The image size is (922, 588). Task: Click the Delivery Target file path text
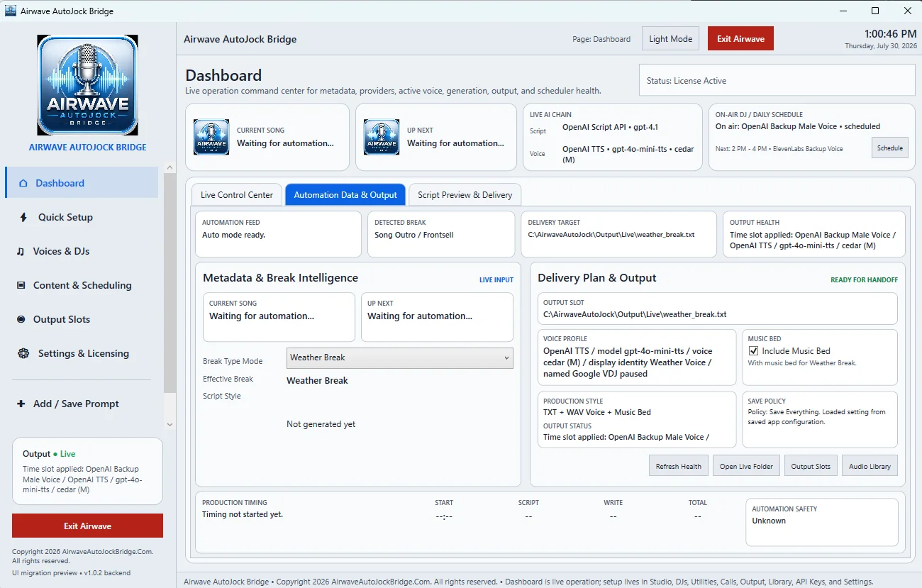[x=611, y=235]
